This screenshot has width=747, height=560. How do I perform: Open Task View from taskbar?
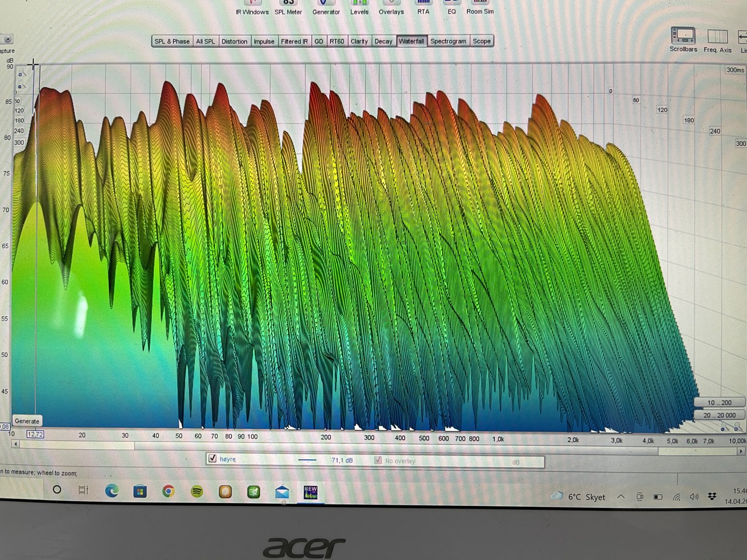click(83, 490)
